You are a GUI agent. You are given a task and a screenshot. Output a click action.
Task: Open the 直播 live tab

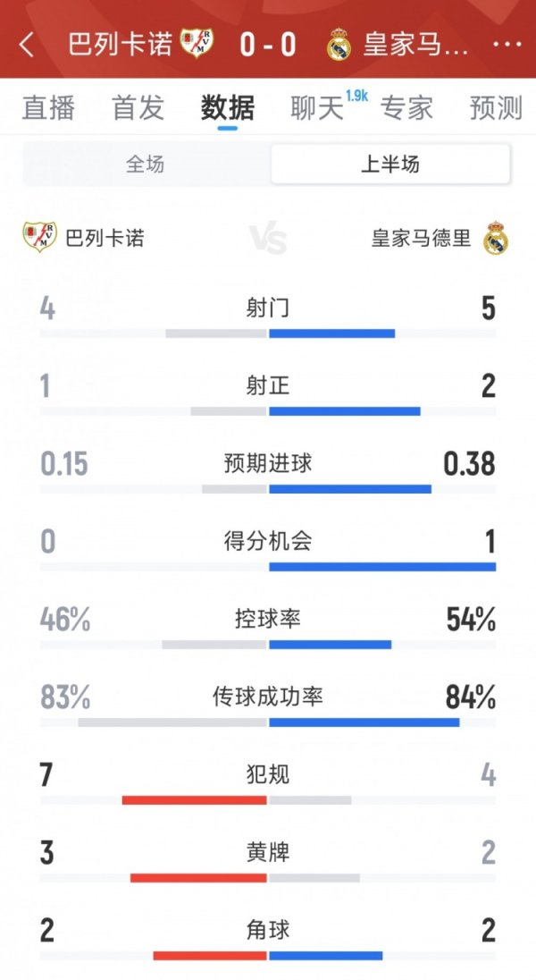[x=49, y=108]
